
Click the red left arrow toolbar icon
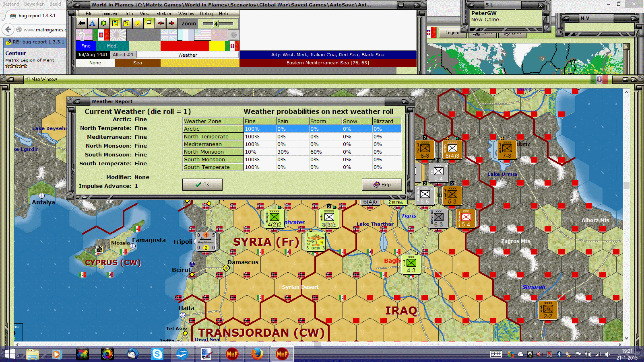click(160, 23)
